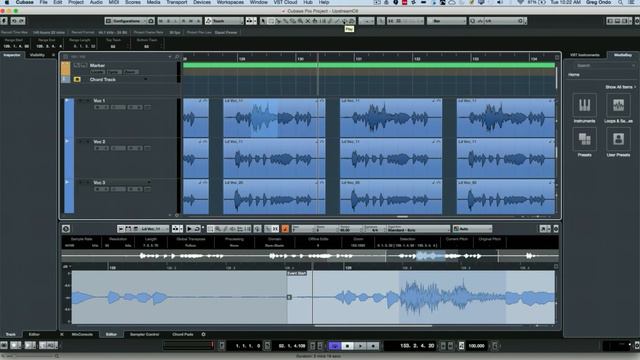Viewport: 640px width, 360px height.
Task: Toggle global Read R automation button
Action: [x=183, y=21]
